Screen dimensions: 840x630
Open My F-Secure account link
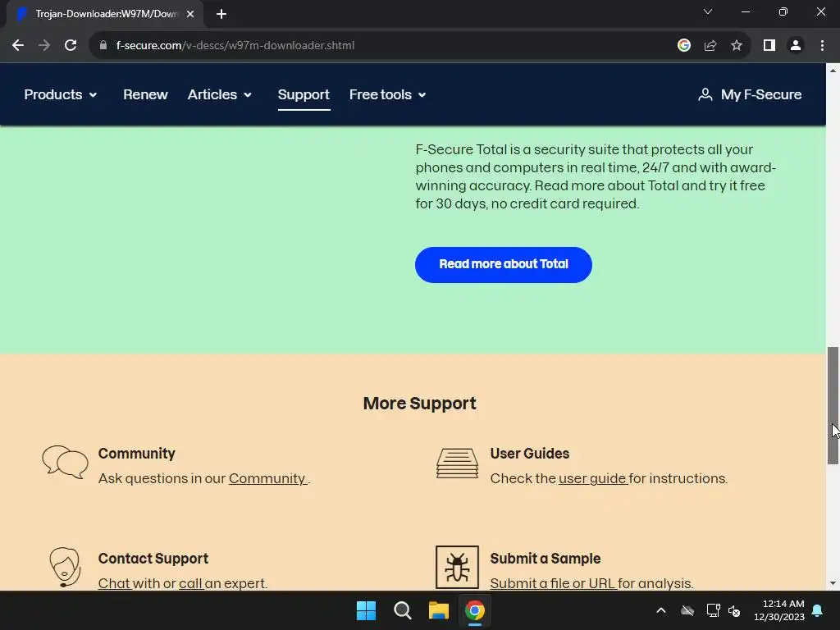(750, 95)
